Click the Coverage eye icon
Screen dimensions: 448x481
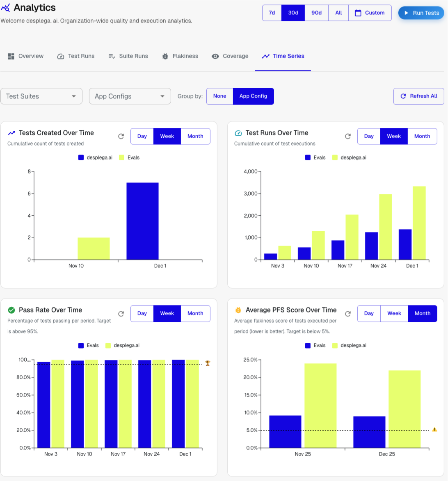click(215, 56)
